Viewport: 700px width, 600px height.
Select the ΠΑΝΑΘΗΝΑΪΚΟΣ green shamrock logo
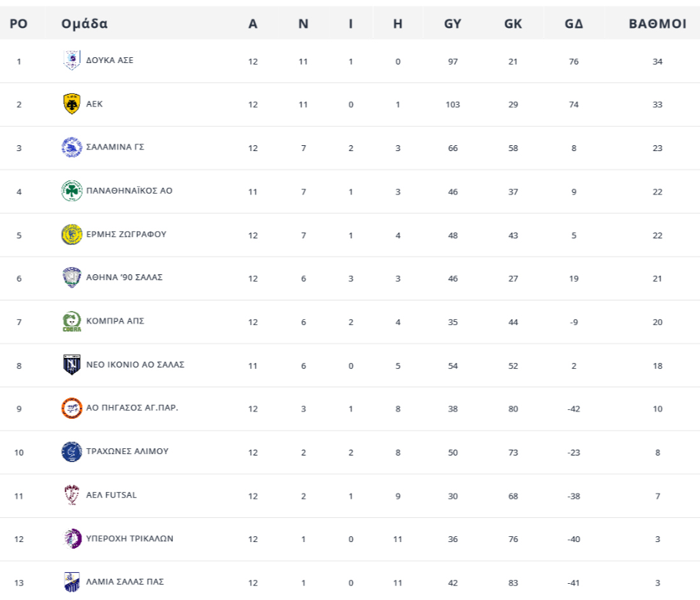(x=72, y=191)
